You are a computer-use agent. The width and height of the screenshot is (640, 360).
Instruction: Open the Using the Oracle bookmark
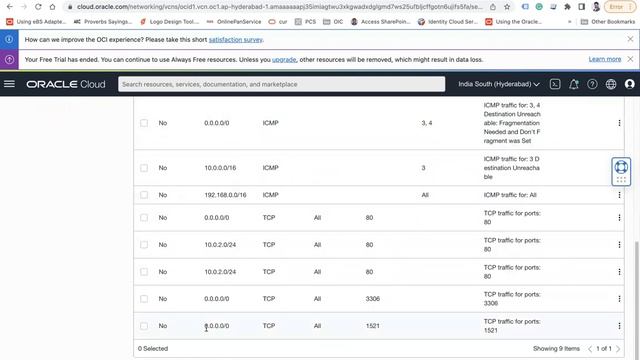click(514, 22)
